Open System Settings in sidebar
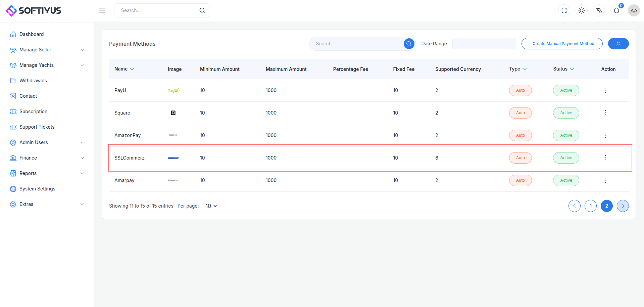 (37, 189)
